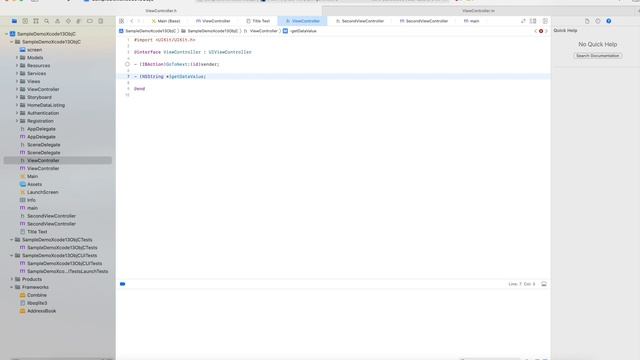Expand the Models group

tap(17, 58)
